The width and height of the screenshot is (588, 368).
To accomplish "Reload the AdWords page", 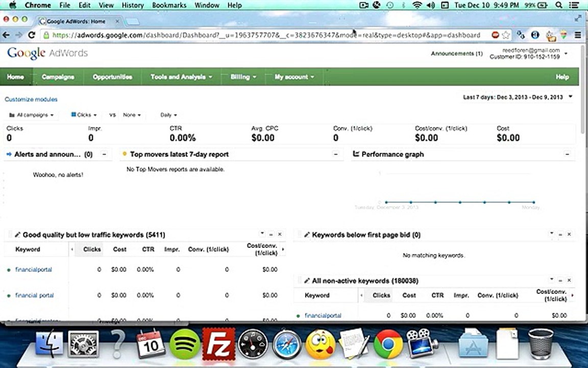I will pos(32,35).
